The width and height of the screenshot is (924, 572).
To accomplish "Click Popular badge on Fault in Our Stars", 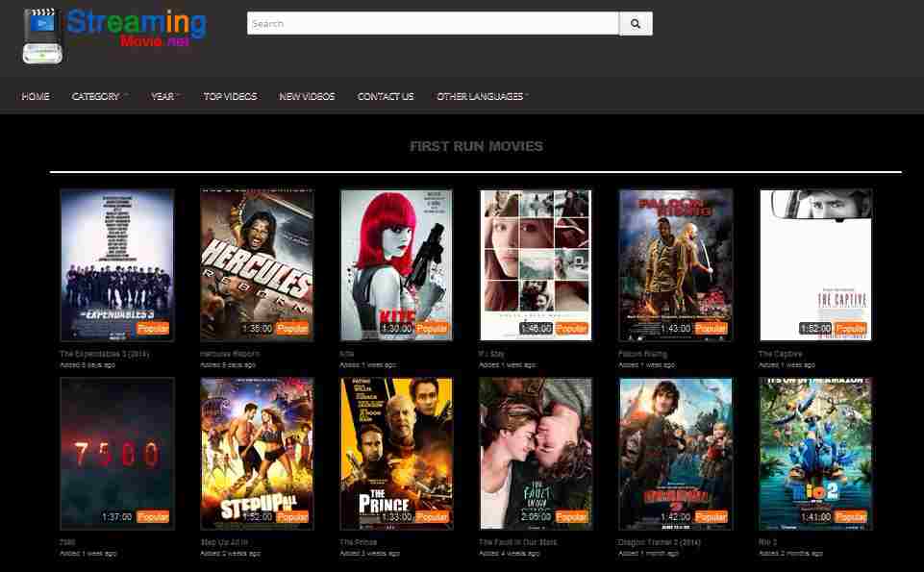I will pyautogui.click(x=571, y=517).
